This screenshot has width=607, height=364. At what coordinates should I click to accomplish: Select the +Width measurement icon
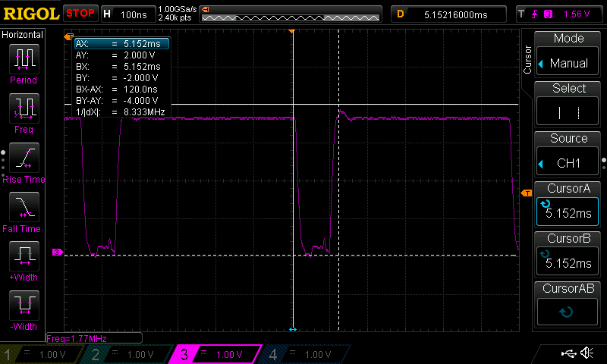(24, 256)
